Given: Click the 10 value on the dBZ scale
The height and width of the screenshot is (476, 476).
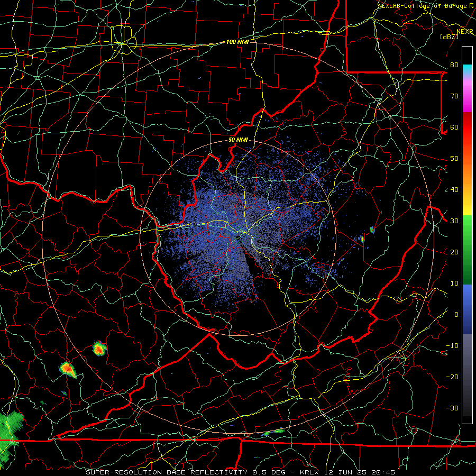Looking at the screenshot, I should click(454, 283).
